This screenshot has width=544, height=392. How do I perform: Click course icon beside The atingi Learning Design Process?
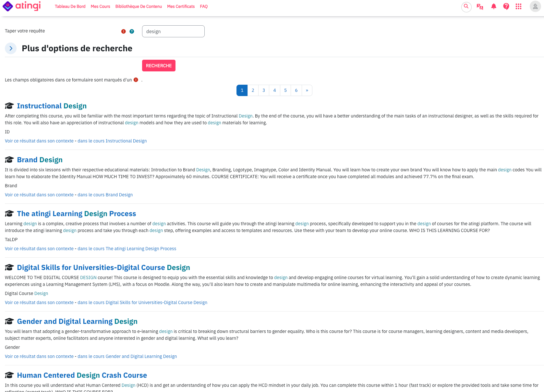9,214
